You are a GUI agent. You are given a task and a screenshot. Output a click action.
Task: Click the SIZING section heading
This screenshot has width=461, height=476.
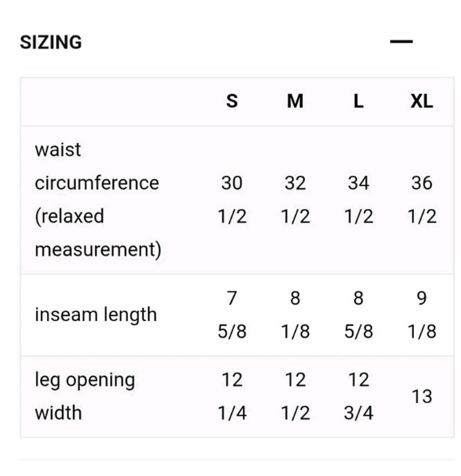pyautogui.click(x=51, y=42)
